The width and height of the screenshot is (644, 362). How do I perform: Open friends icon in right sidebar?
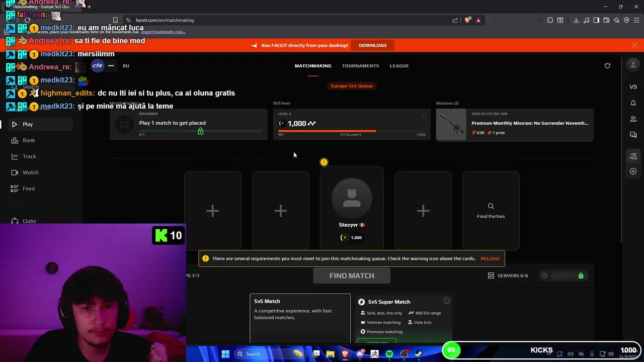(633, 119)
